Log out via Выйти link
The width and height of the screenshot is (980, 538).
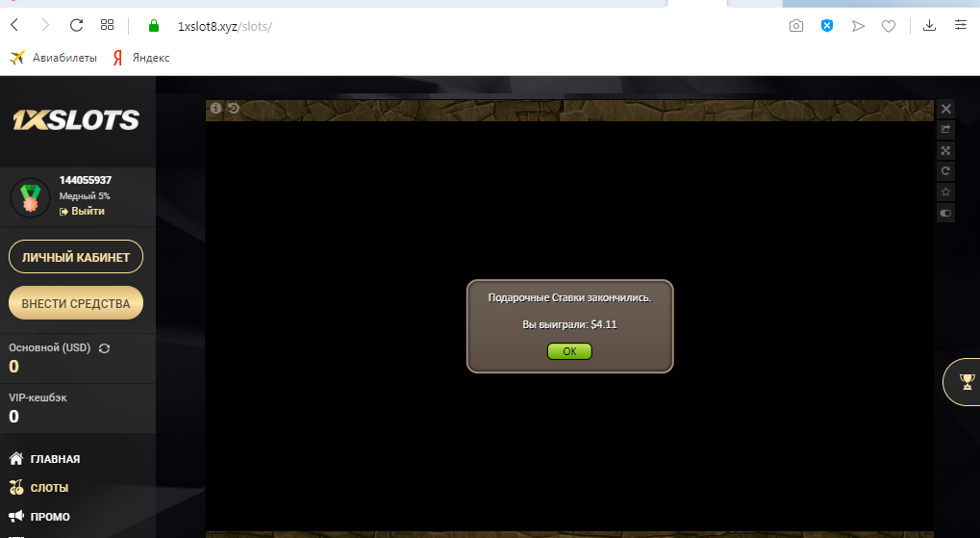(x=82, y=212)
